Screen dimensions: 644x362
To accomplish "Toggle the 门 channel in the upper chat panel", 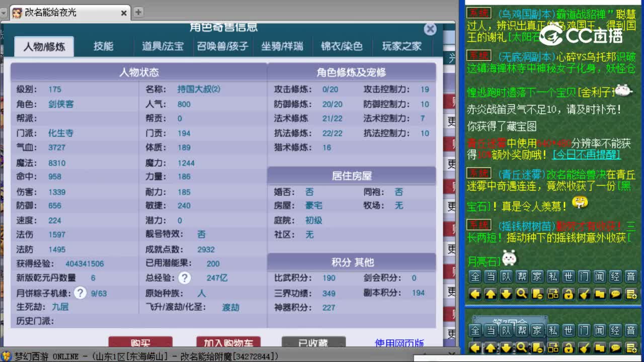I will (x=584, y=277).
